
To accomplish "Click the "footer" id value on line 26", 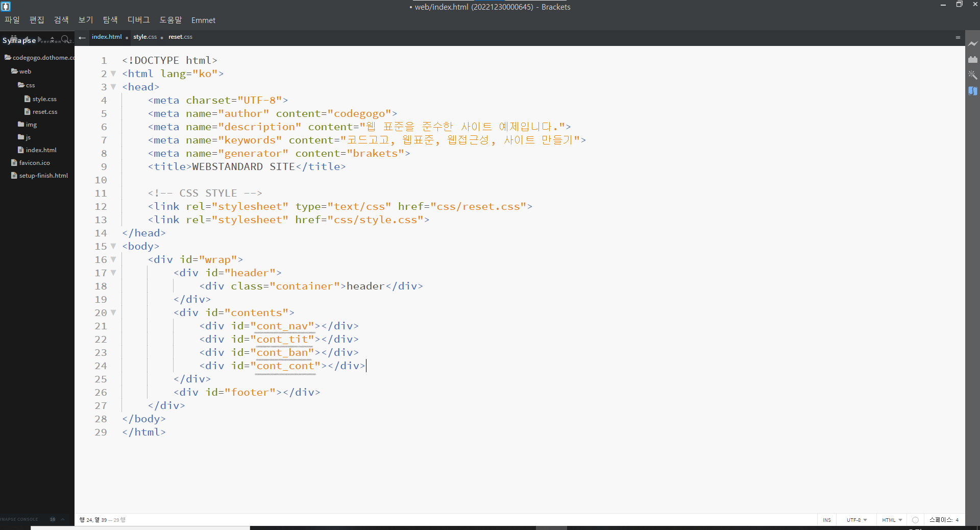I will tap(253, 392).
